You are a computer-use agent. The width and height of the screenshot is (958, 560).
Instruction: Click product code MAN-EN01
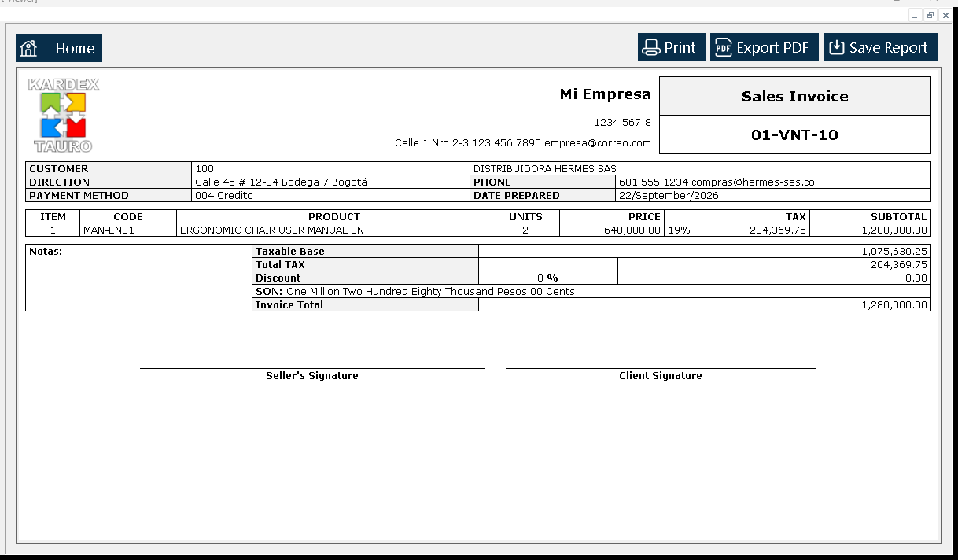pos(110,230)
